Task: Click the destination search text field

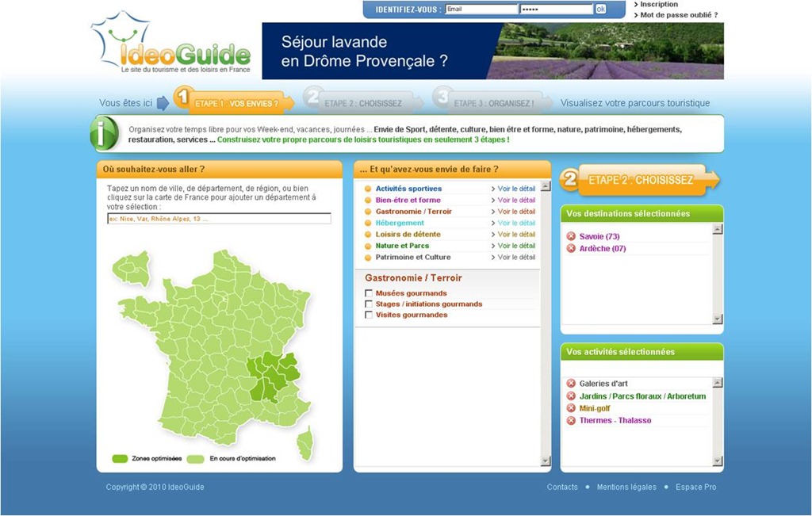Action: point(219,219)
